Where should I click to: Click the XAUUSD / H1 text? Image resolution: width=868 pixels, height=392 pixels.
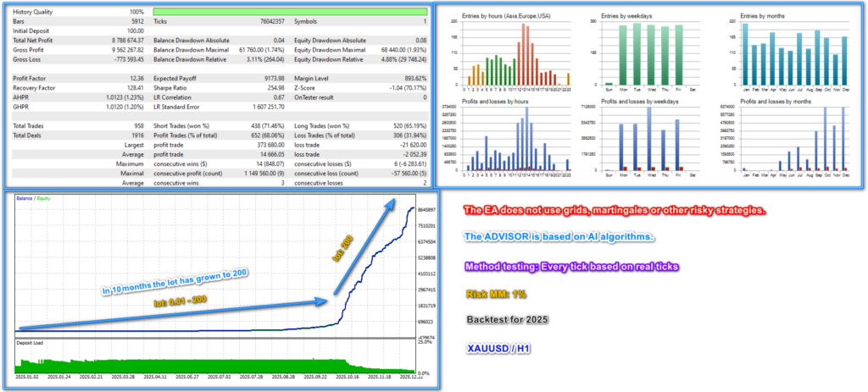tap(497, 348)
